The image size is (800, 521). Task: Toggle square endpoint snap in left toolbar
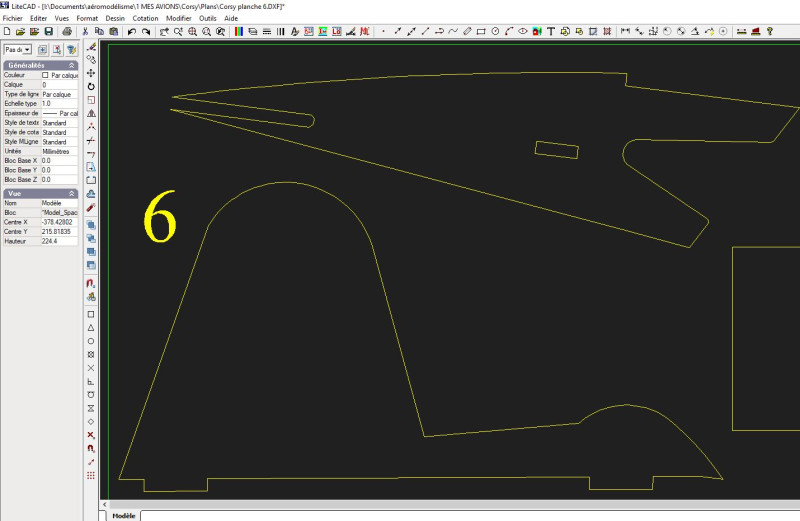[x=91, y=314]
